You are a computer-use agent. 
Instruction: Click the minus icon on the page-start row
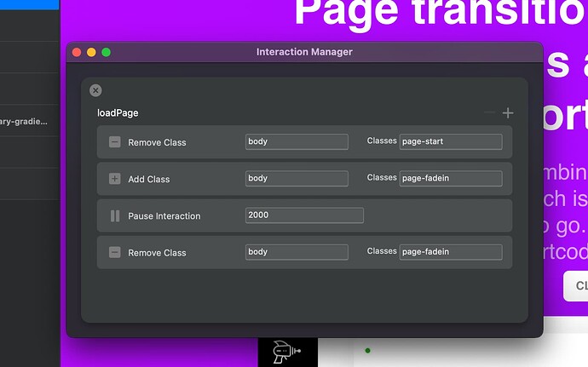point(115,142)
